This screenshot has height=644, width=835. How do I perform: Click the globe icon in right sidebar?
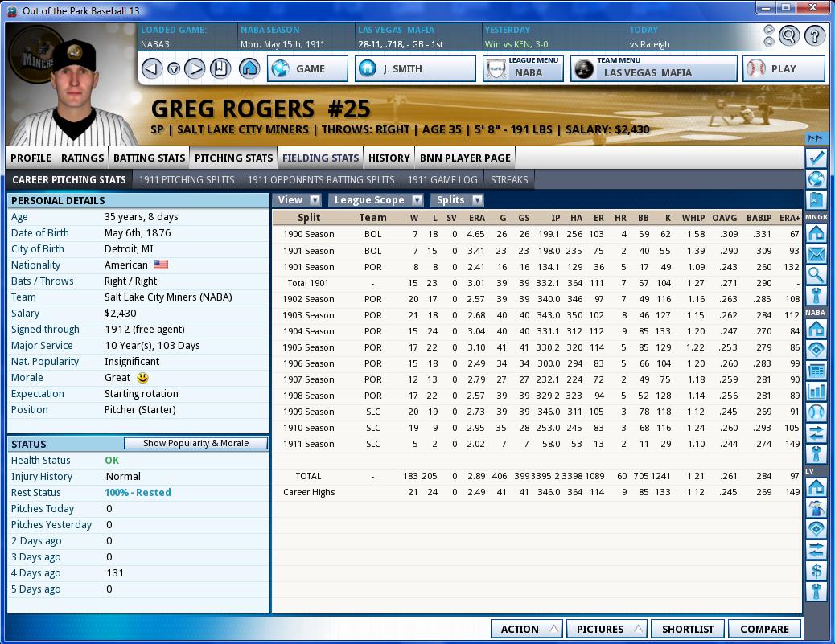click(x=816, y=178)
